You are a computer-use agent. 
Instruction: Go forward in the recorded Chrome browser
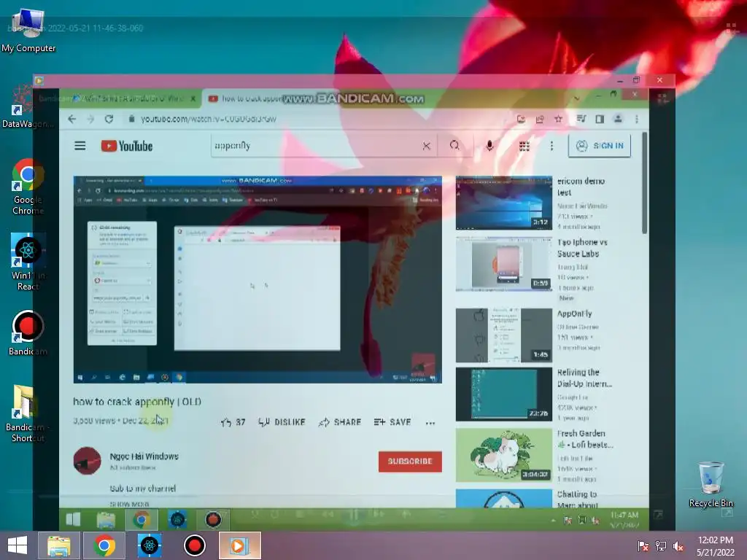[x=90, y=119]
